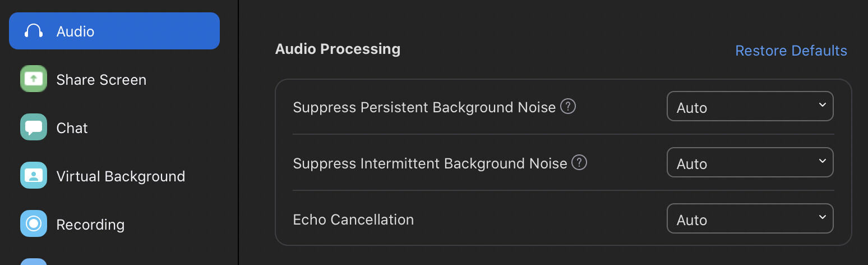
Task: Navigate to the Recording settings label
Action: [90, 225]
